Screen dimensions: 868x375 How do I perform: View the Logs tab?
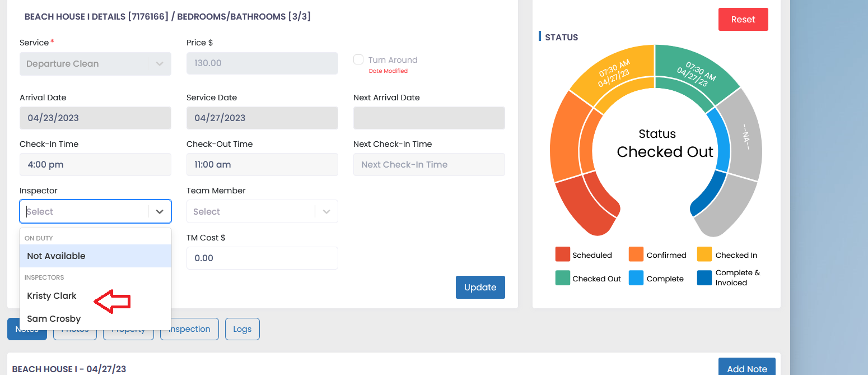[242, 329]
